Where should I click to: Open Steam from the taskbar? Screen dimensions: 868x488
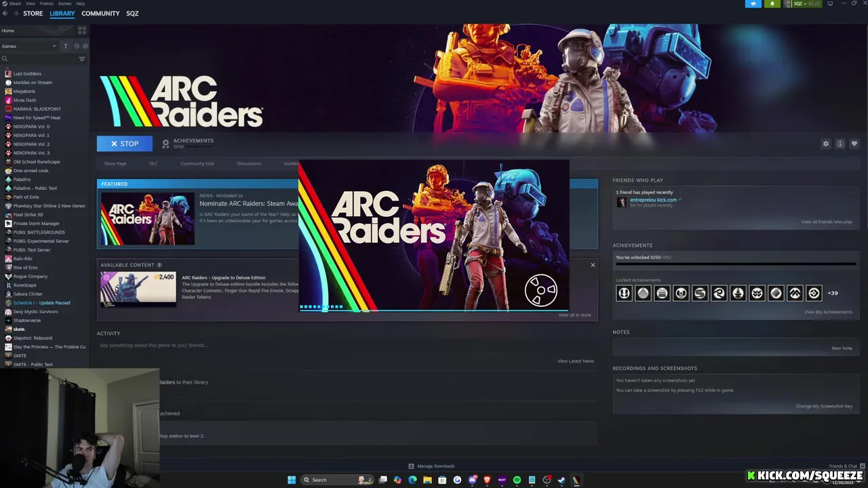click(x=561, y=480)
